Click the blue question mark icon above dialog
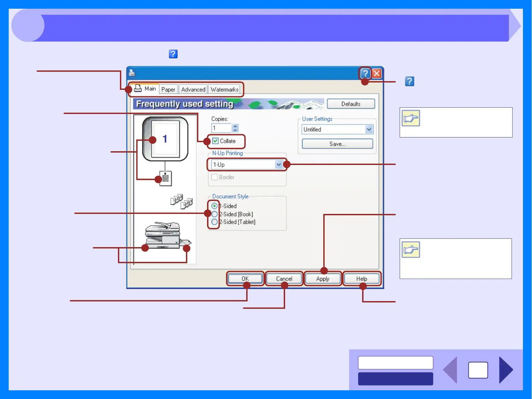The width and height of the screenshot is (532, 399). (x=173, y=54)
